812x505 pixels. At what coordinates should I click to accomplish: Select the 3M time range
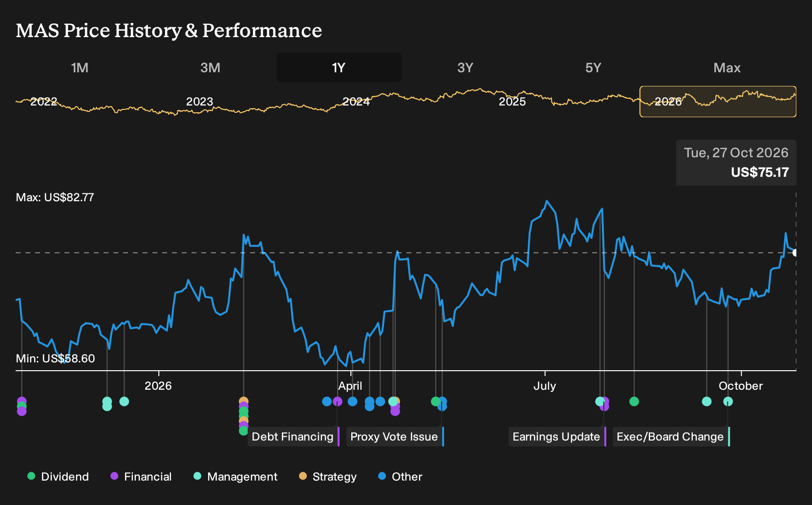(x=210, y=67)
